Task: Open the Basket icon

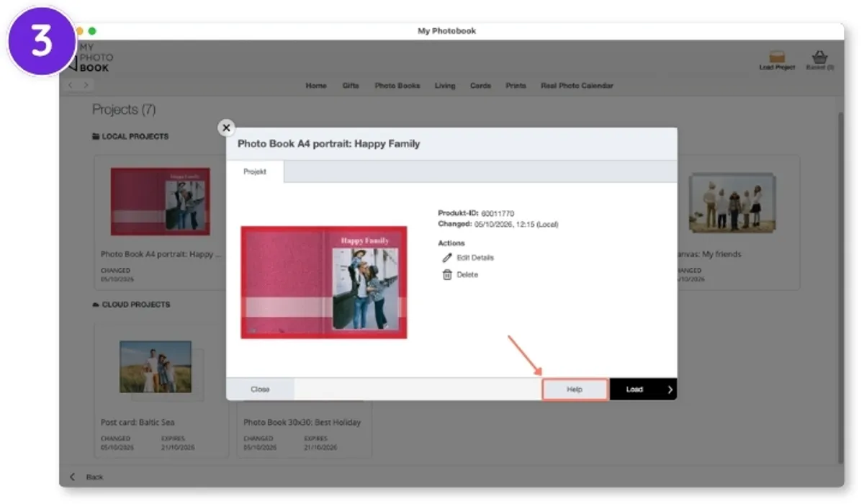Action: click(819, 57)
